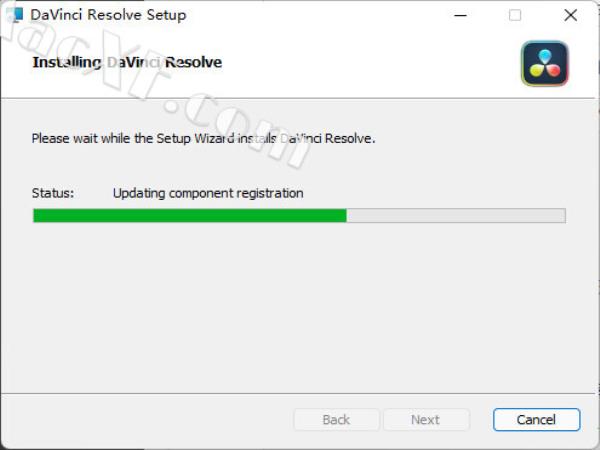This screenshot has height=450, width=600.
Task: Click the empty grey panel below the progress bar
Action: pyautogui.click(x=298, y=306)
